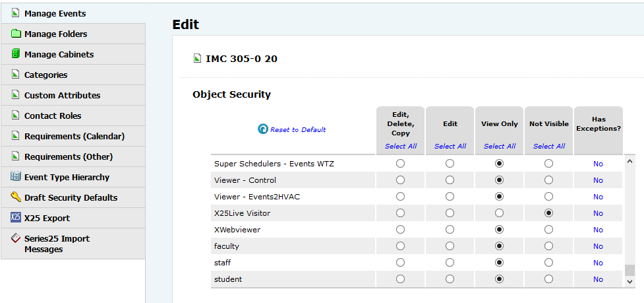Click the Manage Cabinets cabinet icon

(x=16, y=54)
